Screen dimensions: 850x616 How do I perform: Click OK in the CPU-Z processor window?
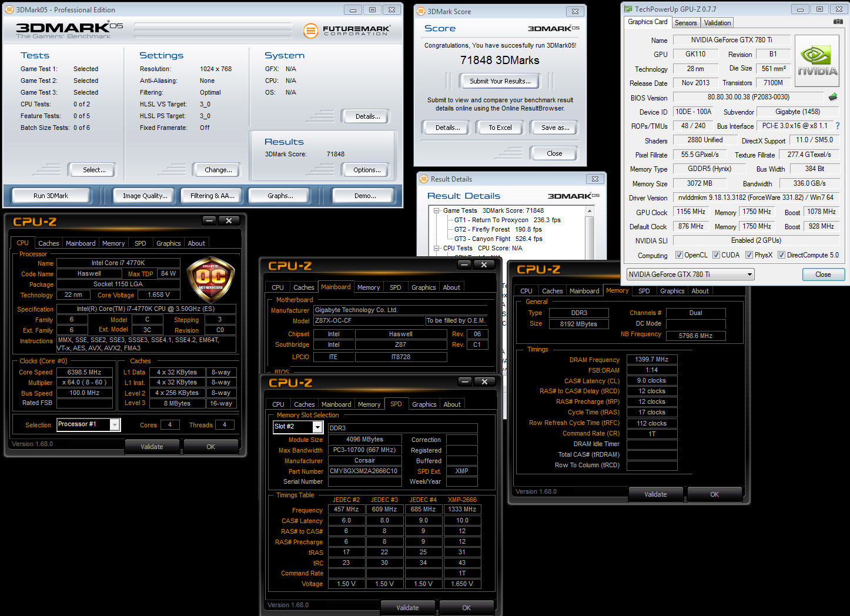[x=210, y=447]
